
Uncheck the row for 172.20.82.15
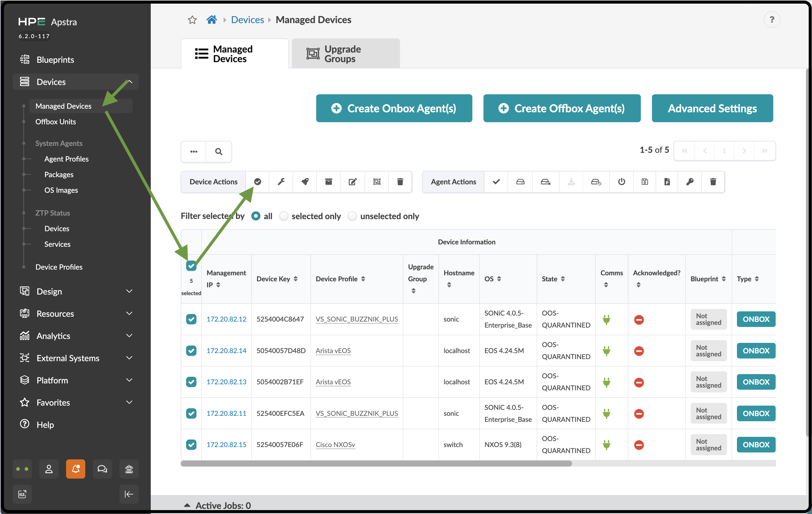click(x=191, y=445)
